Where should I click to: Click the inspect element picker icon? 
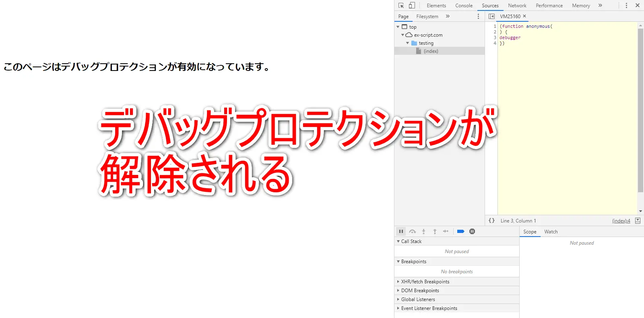point(401,5)
